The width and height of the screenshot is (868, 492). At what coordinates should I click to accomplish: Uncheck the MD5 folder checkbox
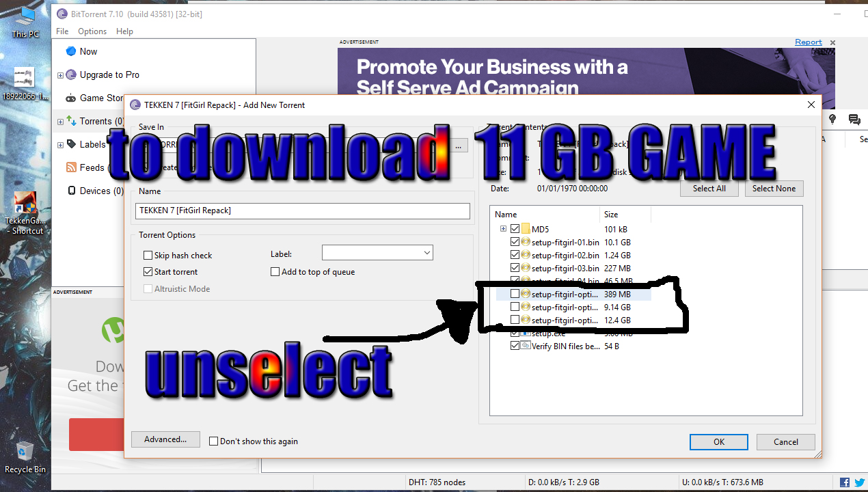click(x=515, y=229)
